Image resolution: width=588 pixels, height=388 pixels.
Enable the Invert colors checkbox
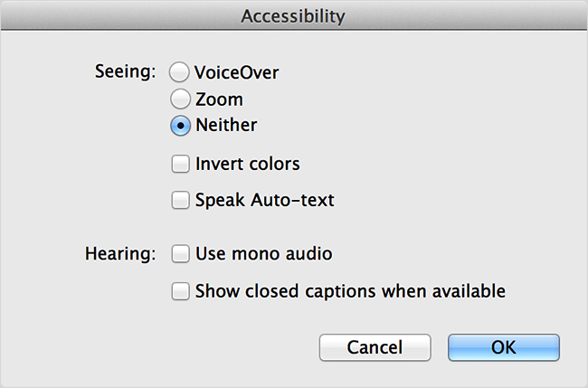coord(181,165)
